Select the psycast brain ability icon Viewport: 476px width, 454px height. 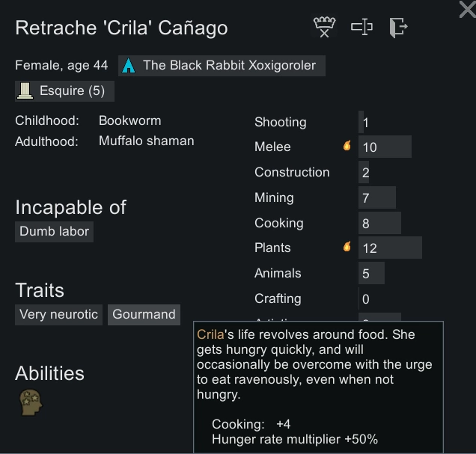(31, 402)
